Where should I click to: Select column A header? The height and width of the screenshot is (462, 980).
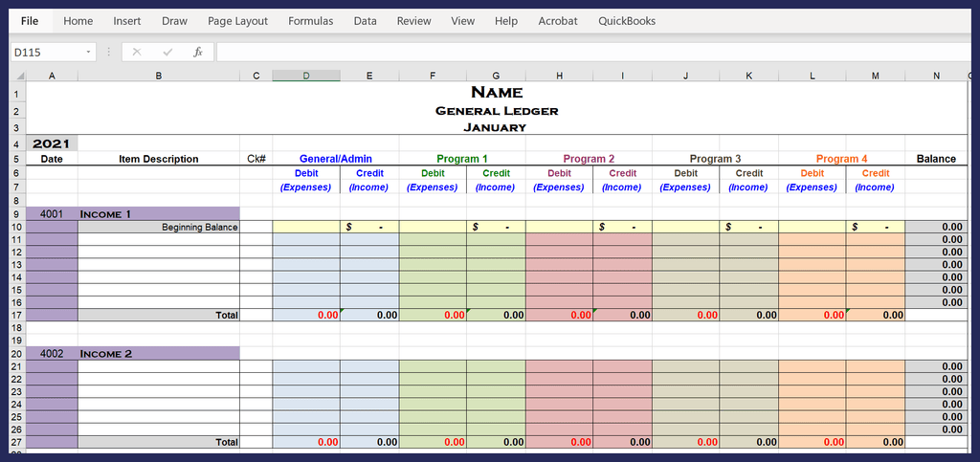(x=52, y=77)
